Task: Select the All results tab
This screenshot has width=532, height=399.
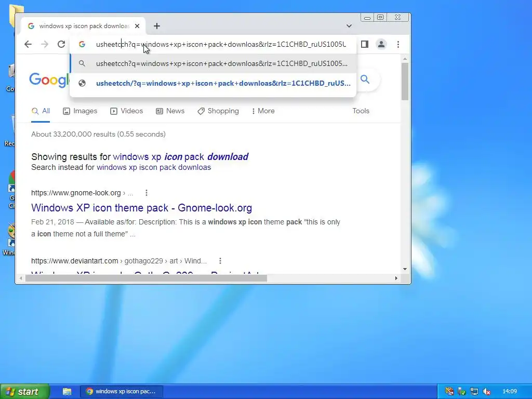Action: [41, 111]
